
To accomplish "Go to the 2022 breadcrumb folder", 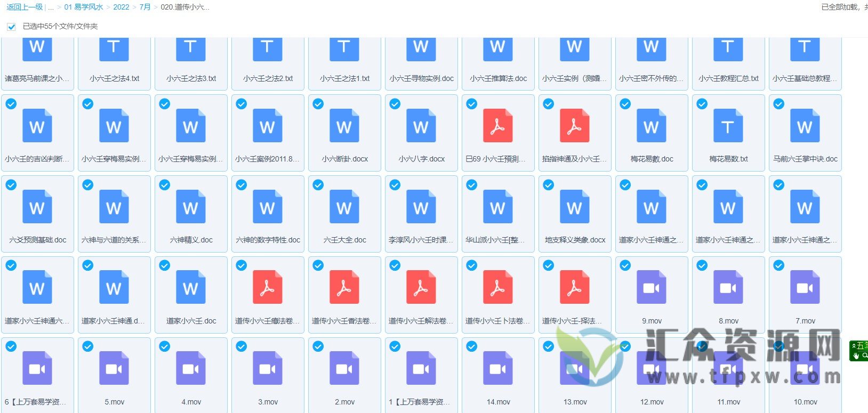I will [x=121, y=7].
